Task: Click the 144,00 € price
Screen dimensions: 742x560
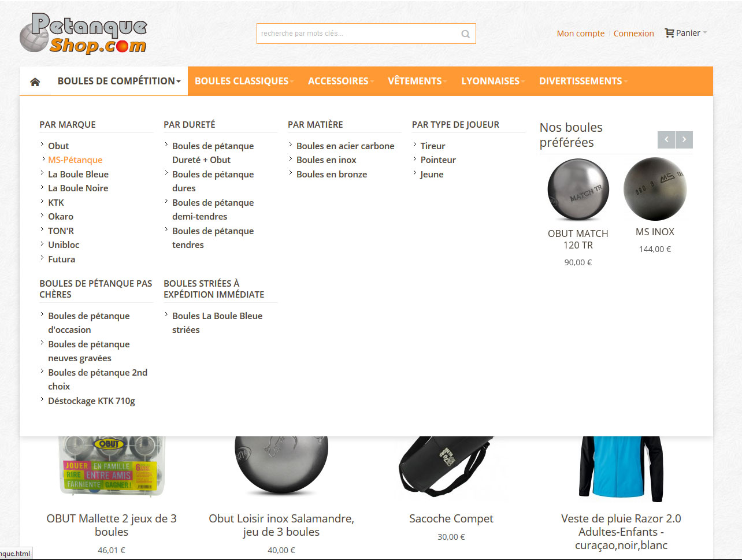Action: pos(655,250)
